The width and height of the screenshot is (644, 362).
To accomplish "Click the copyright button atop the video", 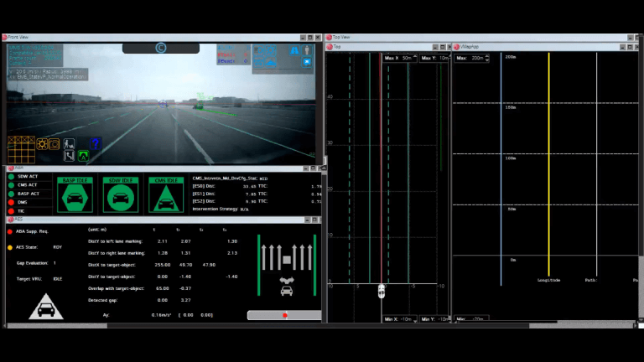I will tap(160, 49).
